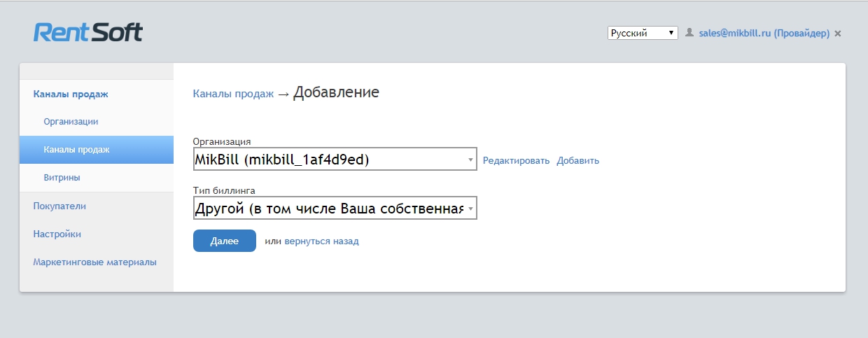
Task: Click the × logout icon beside the account name
Action: 838,34
